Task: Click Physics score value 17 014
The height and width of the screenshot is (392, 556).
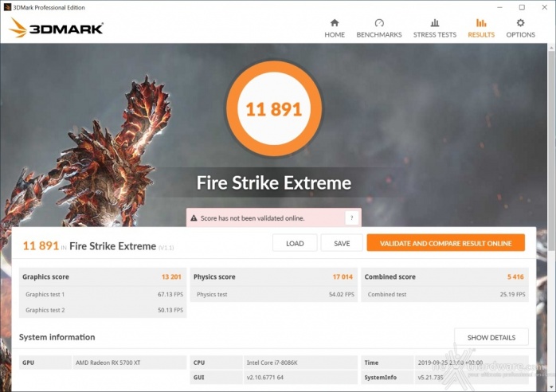Action: [343, 276]
